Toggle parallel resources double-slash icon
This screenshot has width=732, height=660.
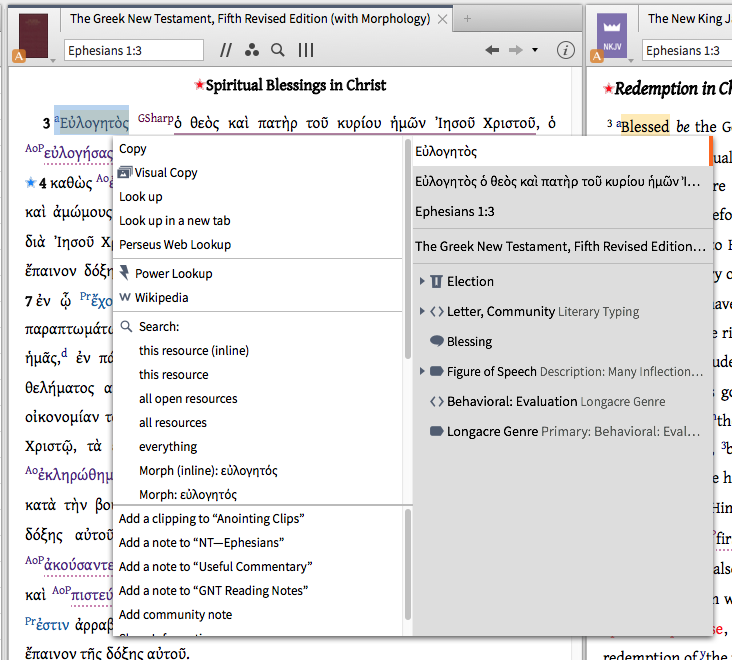pyautogui.click(x=226, y=50)
